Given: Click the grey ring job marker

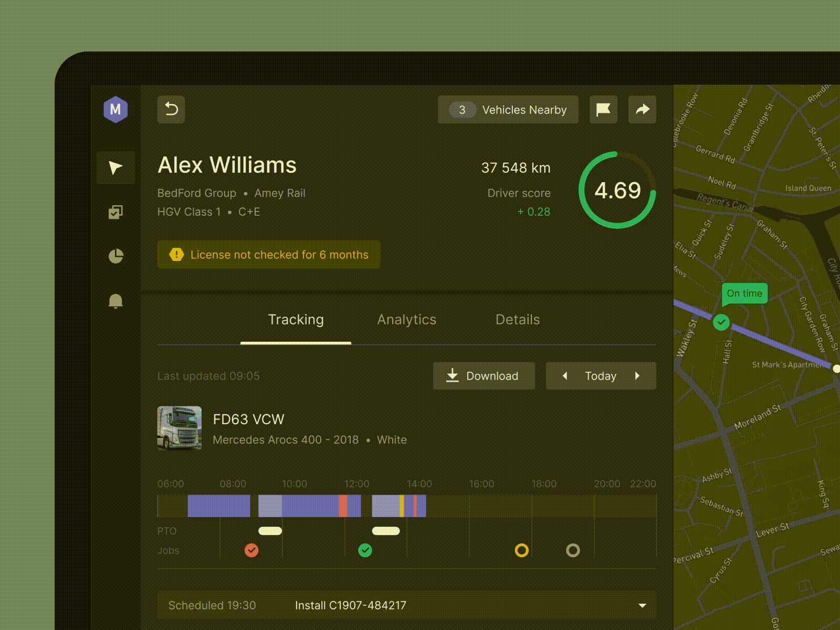Looking at the screenshot, I should tap(573, 550).
